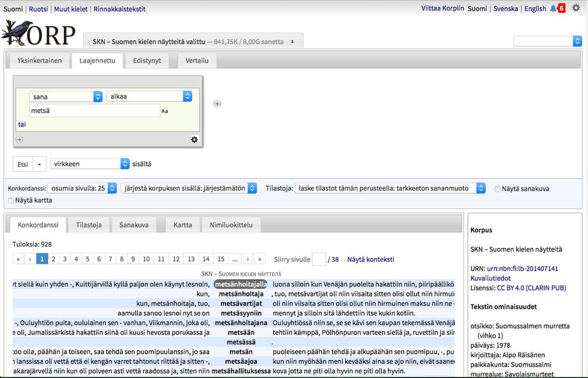The width and height of the screenshot is (588, 378).
Task: Click the Näytä konteksti link
Action: coord(371,259)
